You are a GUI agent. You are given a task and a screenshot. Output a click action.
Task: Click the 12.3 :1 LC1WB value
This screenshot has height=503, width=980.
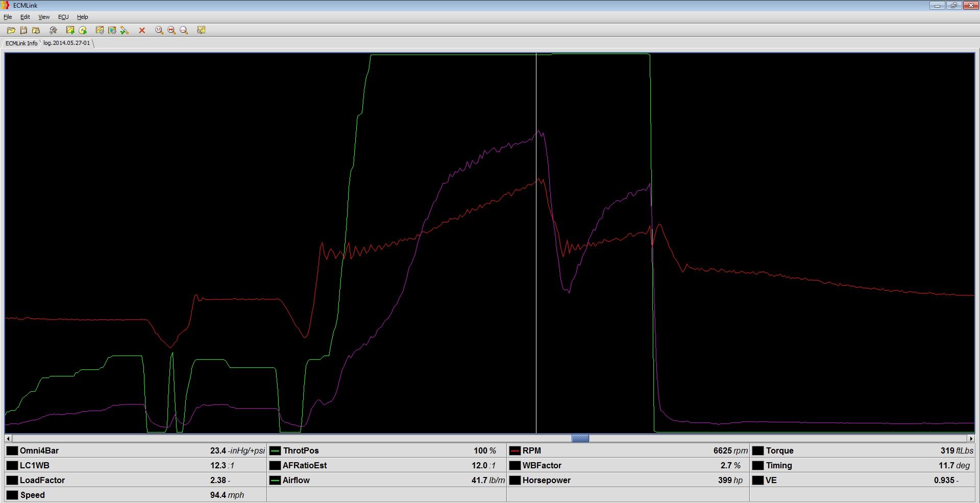(x=222, y=465)
